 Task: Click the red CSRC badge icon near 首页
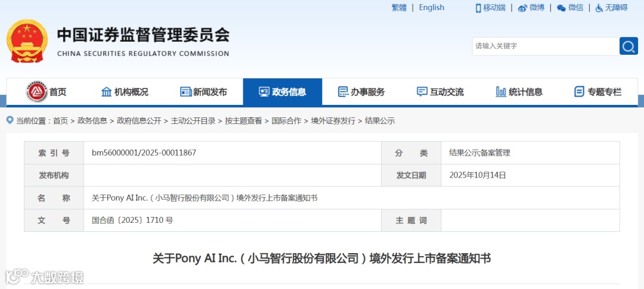pyautogui.click(x=36, y=92)
